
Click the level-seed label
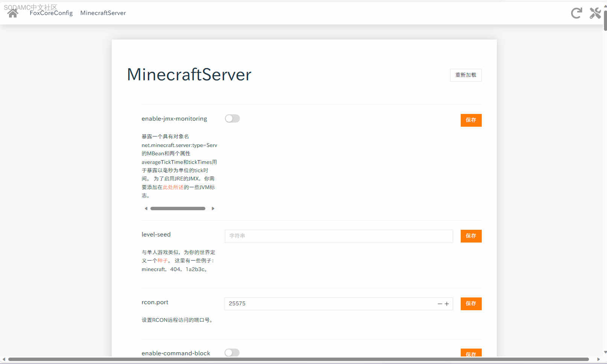point(156,234)
